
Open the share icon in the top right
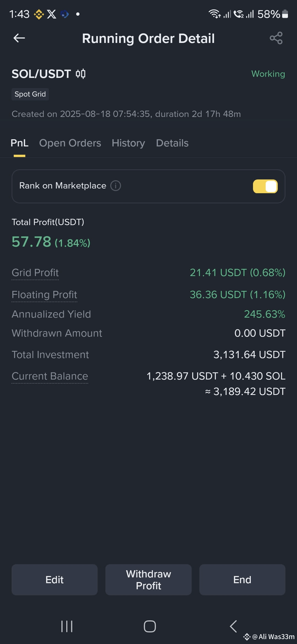point(276,38)
